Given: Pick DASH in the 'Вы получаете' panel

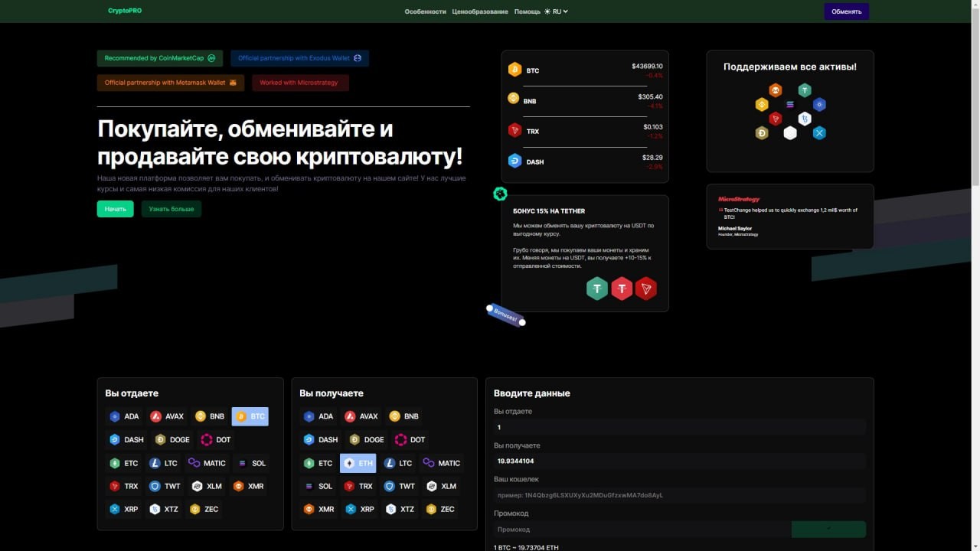Looking at the screenshot, I should (x=322, y=439).
